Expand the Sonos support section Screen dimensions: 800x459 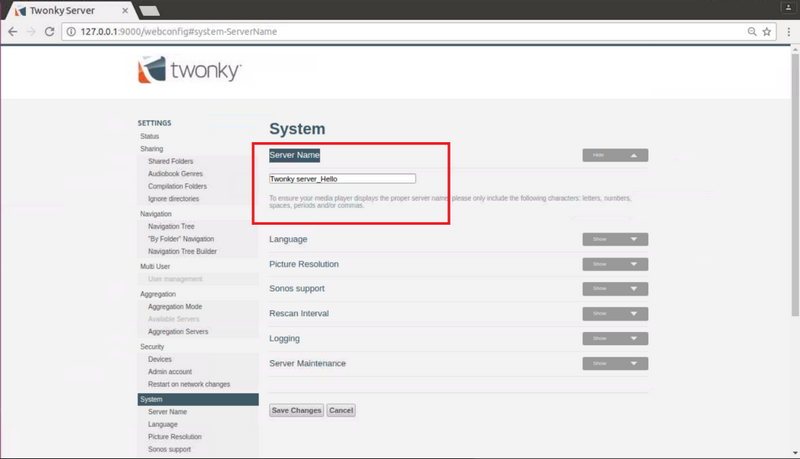(x=615, y=289)
